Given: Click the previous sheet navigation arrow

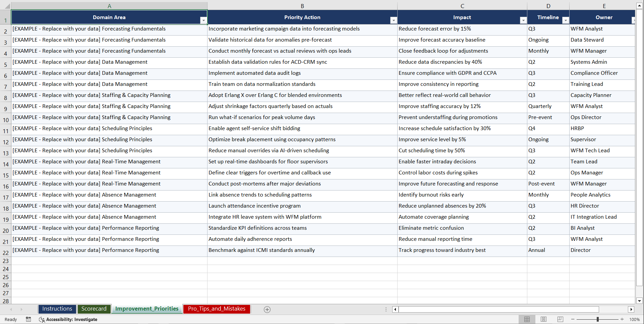Looking at the screenshot, I should tap(11, 309).
